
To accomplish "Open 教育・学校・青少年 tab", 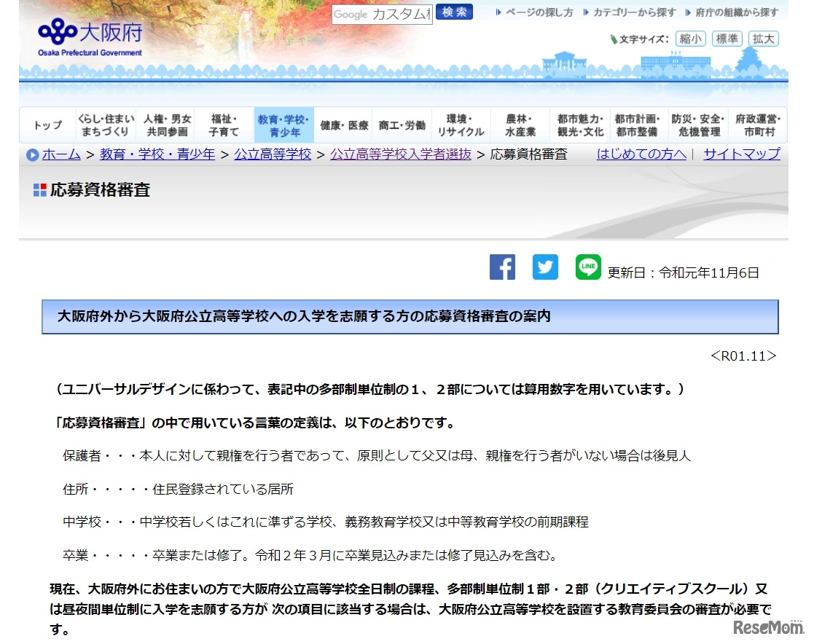I will click(x=283, y=125).
